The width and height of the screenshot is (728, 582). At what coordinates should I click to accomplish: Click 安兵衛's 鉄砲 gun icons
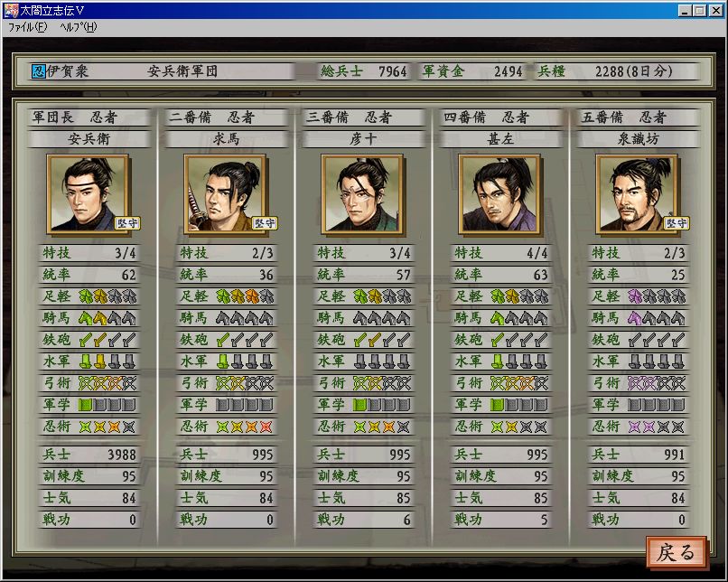(107, 340)
